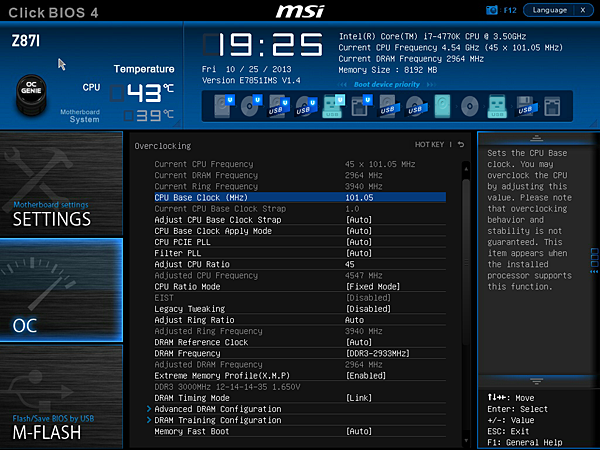
Task: Click the Memory Size : 8192 MB text
Action: coord(387,70)
